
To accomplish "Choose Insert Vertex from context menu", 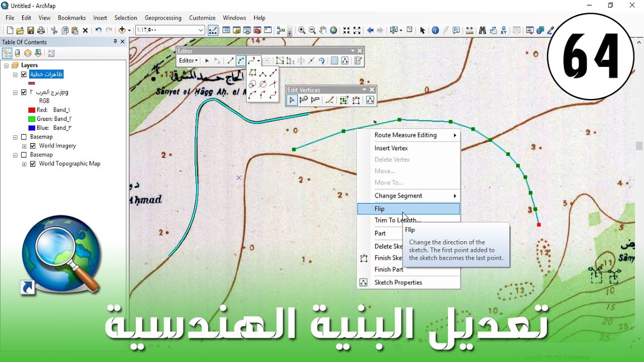I will coord(409,148).
